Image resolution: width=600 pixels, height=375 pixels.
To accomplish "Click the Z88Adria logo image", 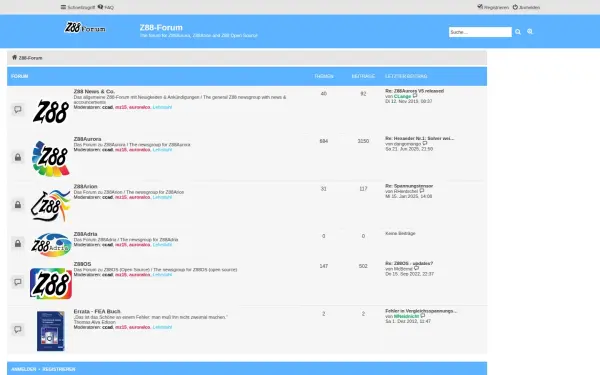I will pyautogui.click(x=51, y=245).
